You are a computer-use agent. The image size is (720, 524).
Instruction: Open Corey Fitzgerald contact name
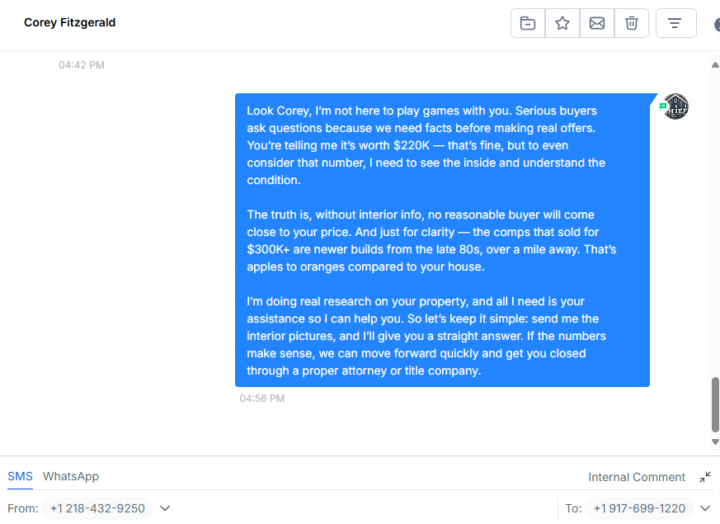click(70, 23)
